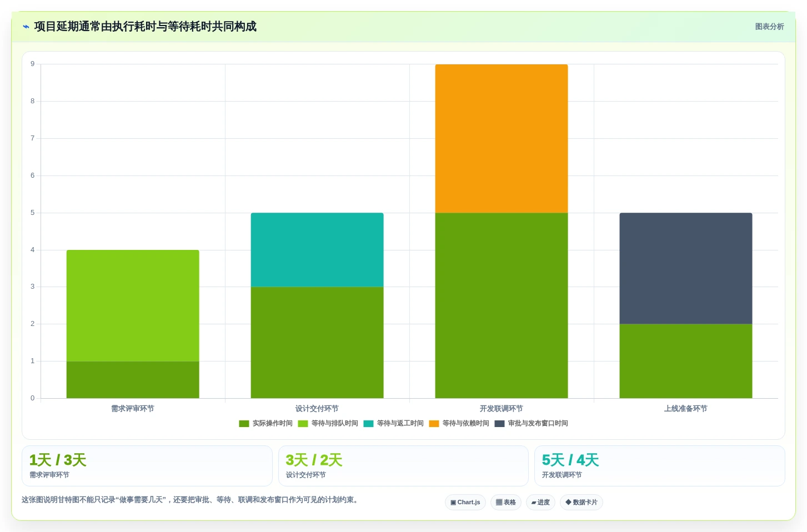The image size is (807, 532).
Task: Toggle the 实际操作时间 legend swatch
Action: [244, 424]
